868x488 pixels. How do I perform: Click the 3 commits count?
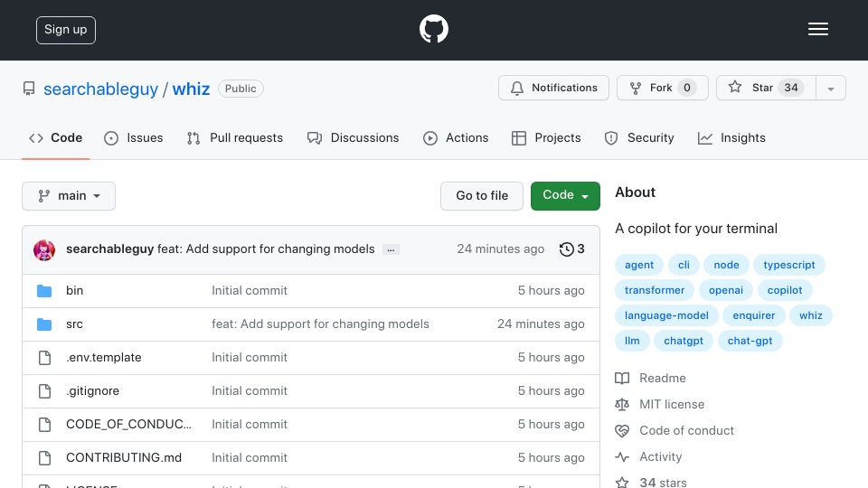point(580,249)
